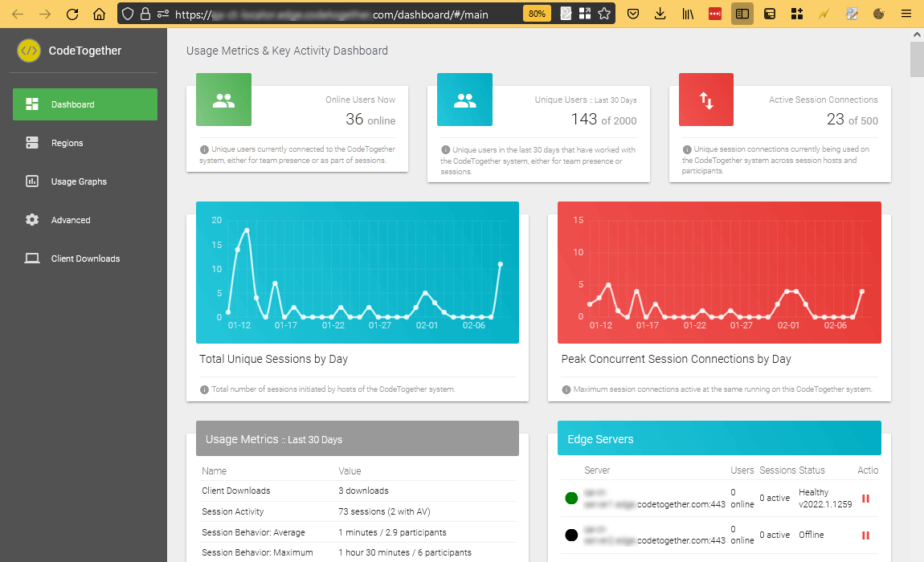Open the Usage Graphs page

85,181
